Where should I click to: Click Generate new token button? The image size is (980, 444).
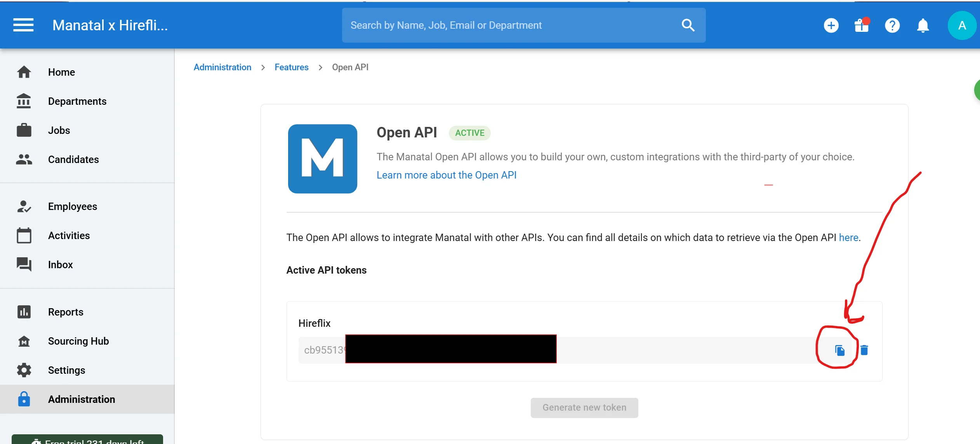click(x=584, y=408)
